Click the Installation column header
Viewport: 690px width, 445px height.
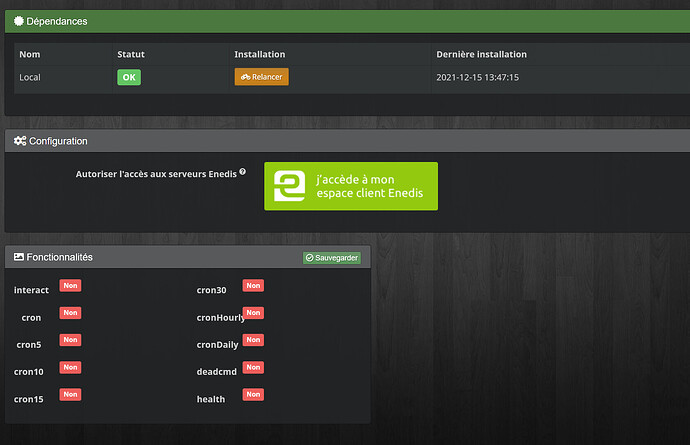click(x=260, y=54)
